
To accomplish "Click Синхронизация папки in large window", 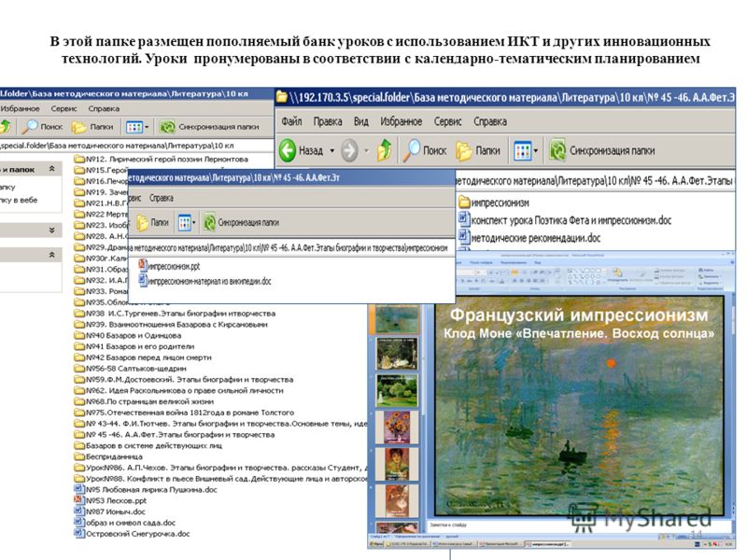I will (602, 150).
